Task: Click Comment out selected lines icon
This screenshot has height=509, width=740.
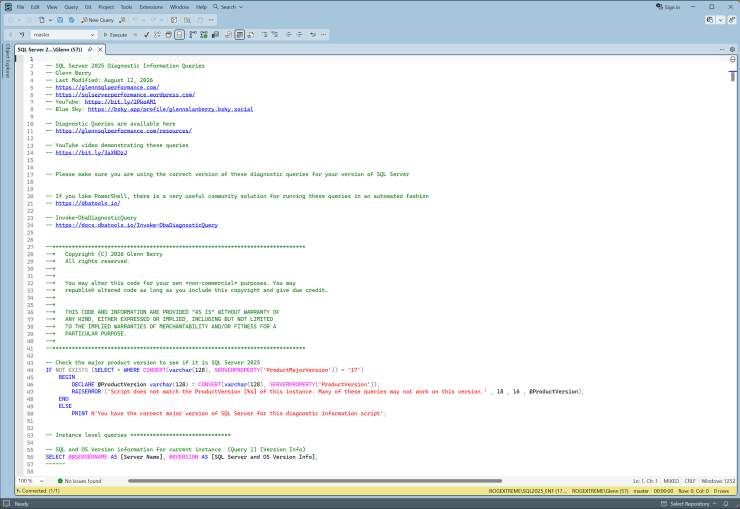Action: [264, 34]
